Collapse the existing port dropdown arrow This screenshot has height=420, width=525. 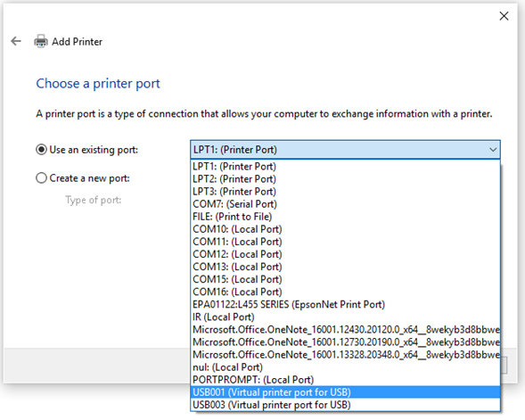pyautogui.click(x=493, y=150)
